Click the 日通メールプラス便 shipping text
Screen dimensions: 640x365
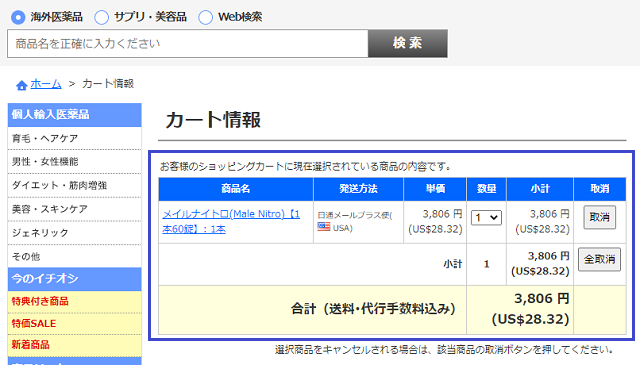pyautogui.click(x=355, y=215)
